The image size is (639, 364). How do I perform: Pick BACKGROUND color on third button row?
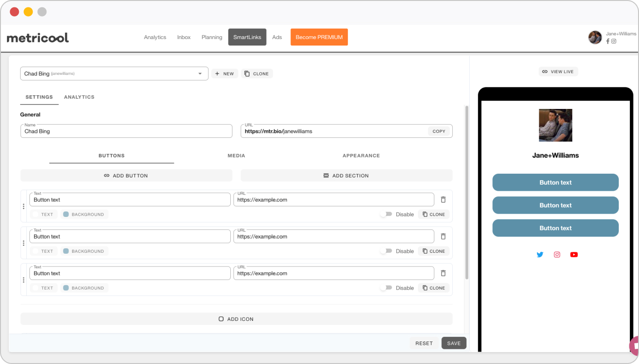pyautogui.click(x=84, y=288)
